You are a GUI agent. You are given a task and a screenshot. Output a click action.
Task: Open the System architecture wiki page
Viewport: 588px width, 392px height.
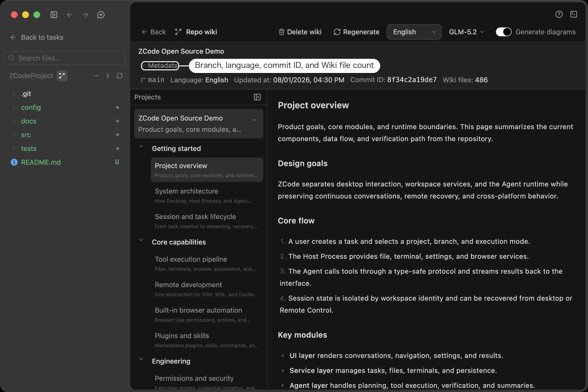click(x=207, y=196)
